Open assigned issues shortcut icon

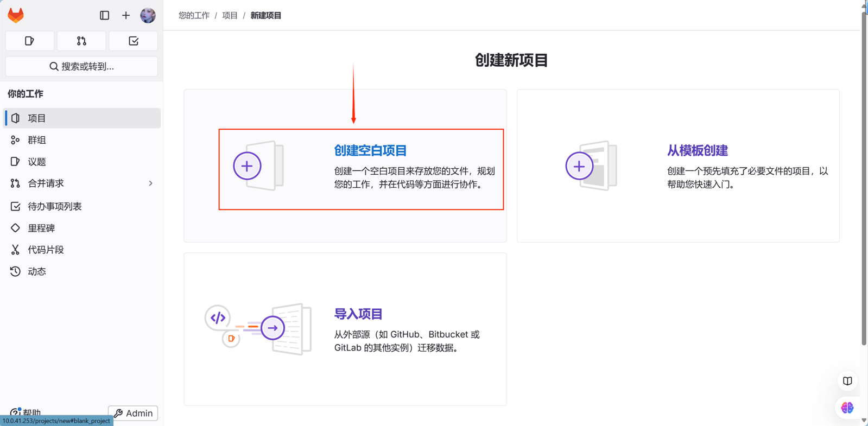click(x=29, y=41)
